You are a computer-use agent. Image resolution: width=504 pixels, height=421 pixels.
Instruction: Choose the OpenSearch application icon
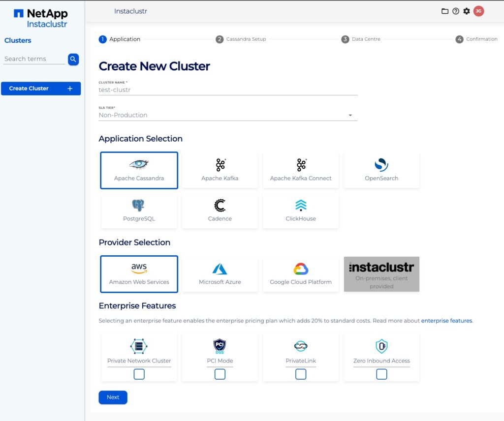click(x=381, y=170)
